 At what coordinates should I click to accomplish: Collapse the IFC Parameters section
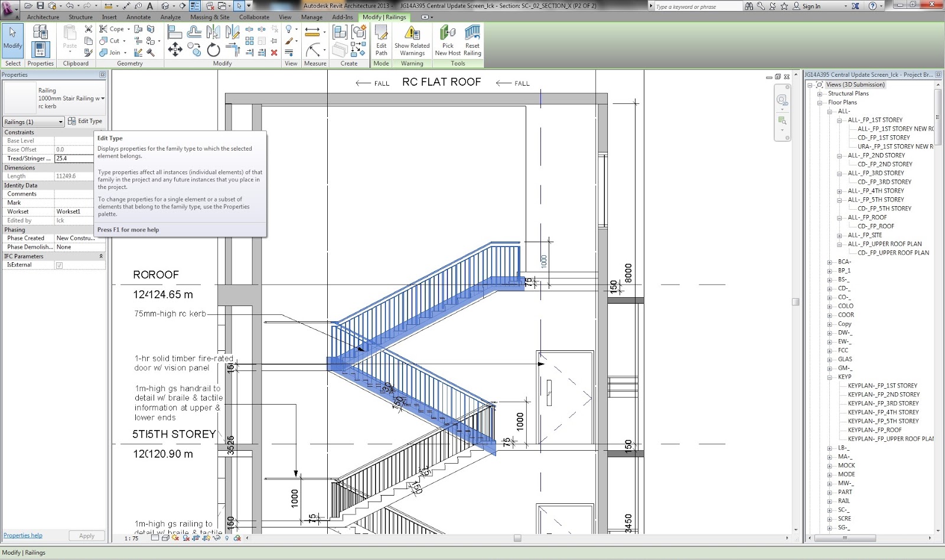[x=101, y=256]
